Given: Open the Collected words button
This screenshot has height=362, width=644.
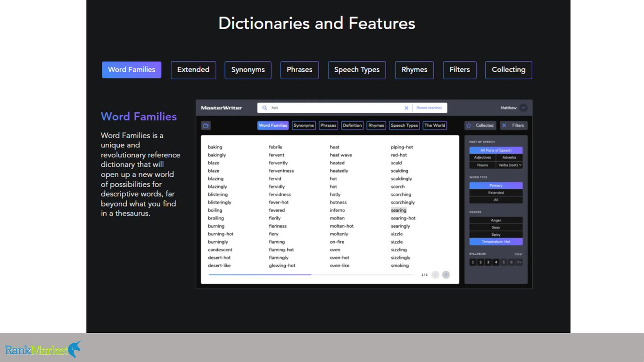Looking at the screenshot, I should coord(480,125).
